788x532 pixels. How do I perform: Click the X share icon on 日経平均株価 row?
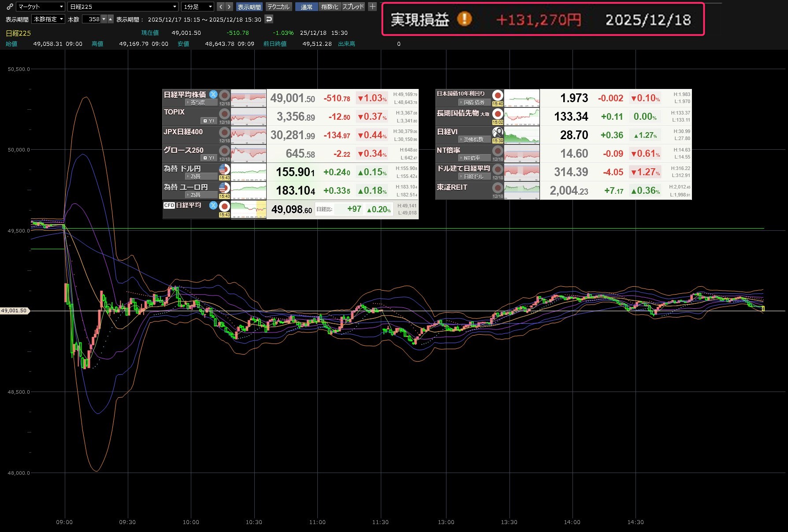click(x=213, y=94)
